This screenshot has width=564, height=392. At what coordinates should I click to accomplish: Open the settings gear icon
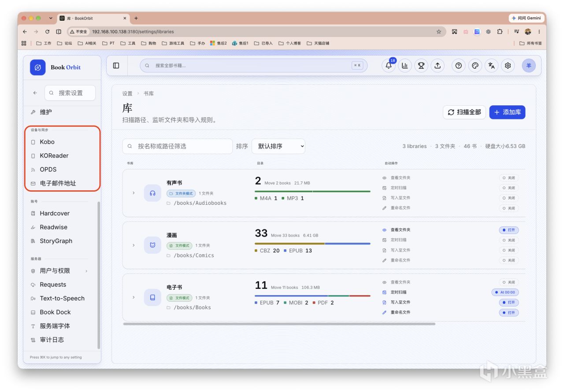point(508,66)
